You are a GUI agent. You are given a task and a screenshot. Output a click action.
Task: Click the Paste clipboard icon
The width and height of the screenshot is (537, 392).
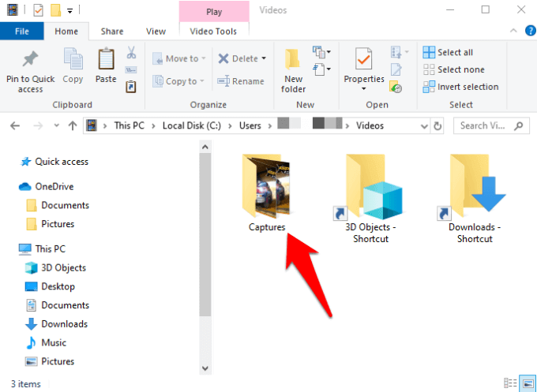pyautogui.click(x=106, y=59)
